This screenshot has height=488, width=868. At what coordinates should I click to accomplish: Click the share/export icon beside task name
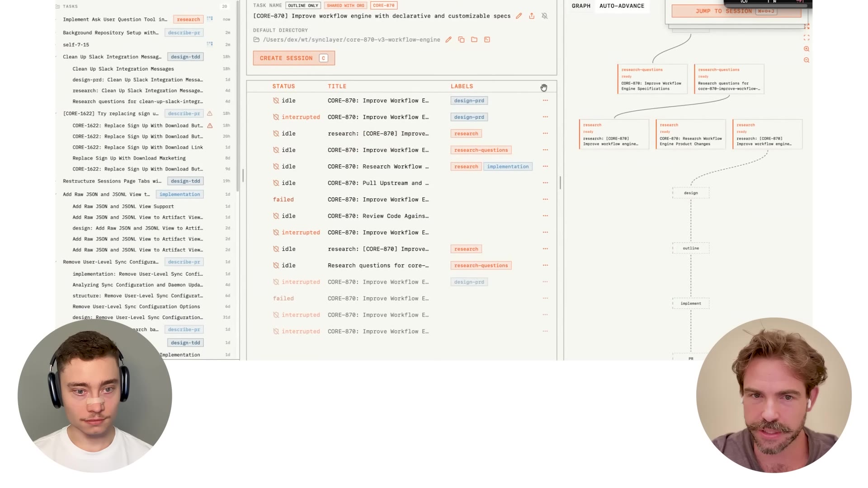pos(532,16)
